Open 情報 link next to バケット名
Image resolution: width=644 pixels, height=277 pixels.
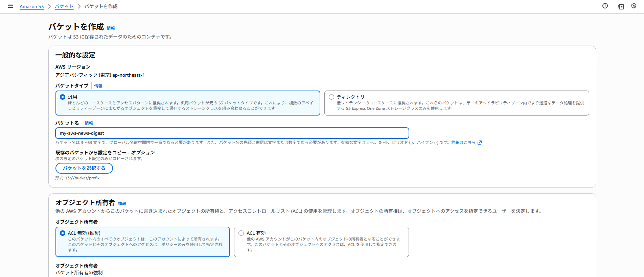[x=89, y=123]
